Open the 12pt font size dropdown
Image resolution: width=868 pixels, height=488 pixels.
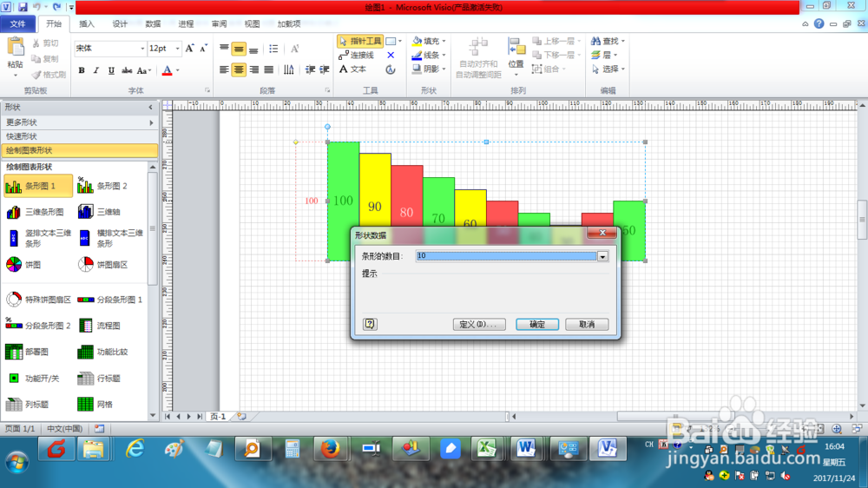coord(177,49)
